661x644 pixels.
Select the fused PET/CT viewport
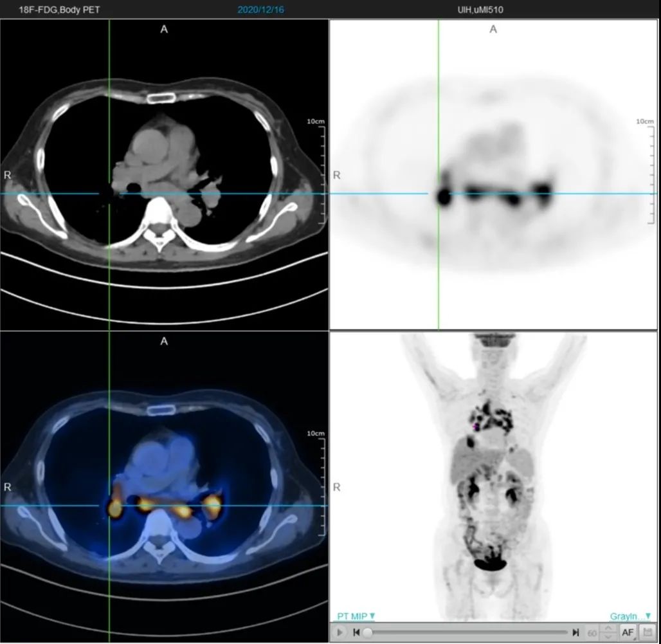tap(164, 487)
